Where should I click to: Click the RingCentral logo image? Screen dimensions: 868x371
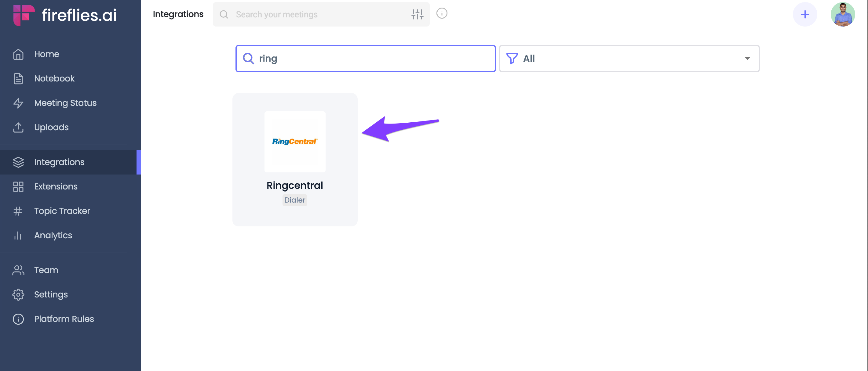[295, 142]
